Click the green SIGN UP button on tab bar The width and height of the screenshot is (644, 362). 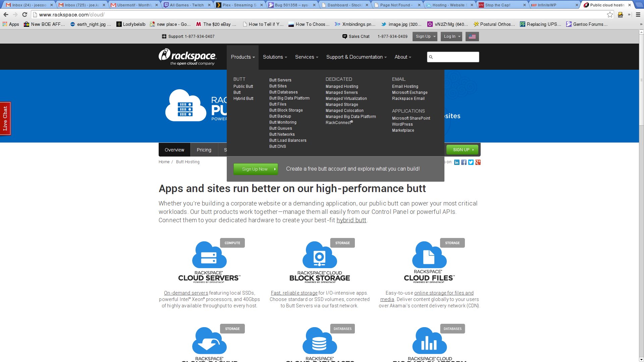point(462,150)
